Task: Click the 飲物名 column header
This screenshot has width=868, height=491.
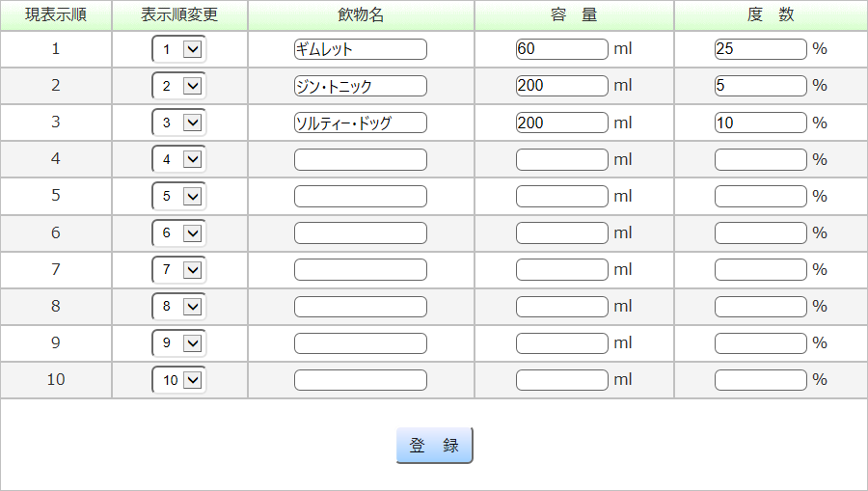Action: tap(361, 15)
